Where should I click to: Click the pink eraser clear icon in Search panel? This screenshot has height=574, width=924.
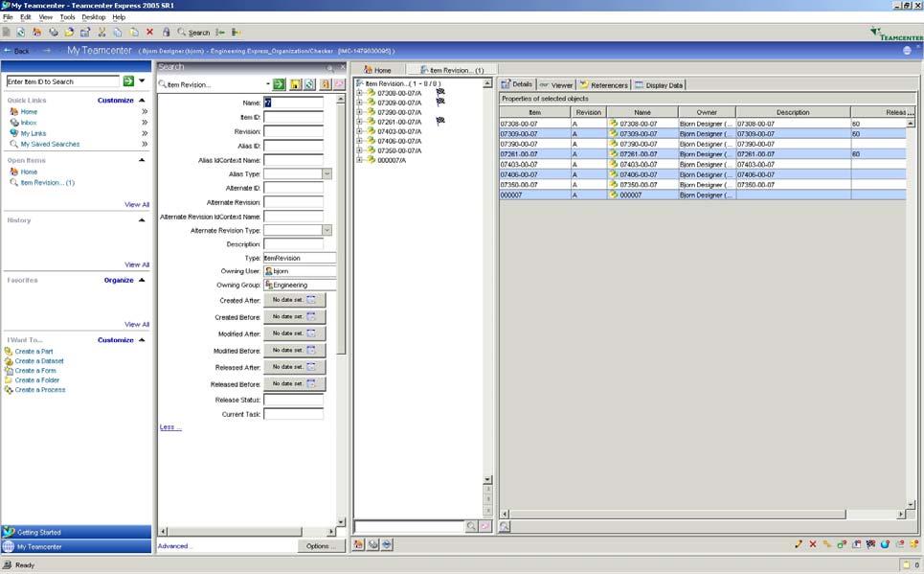(x=339, y=85)
